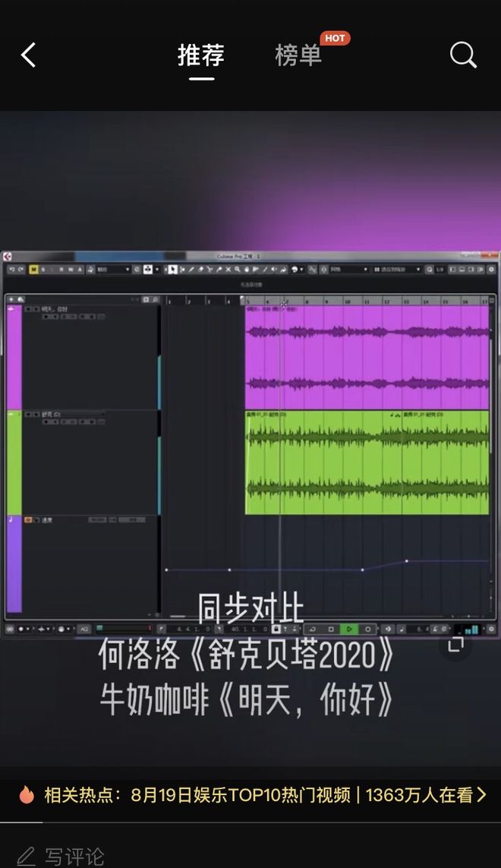This screenshot has height=868, width=501.
Task: Select the Glue tool
Action: [219, 270]
